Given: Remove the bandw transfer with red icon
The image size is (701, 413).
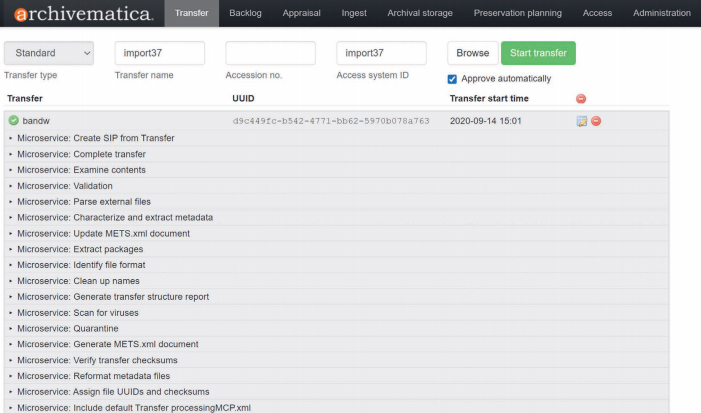Looking at the screenshot, I should [596, 121].
